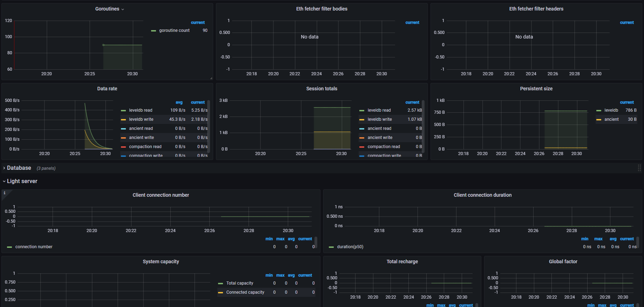Toggle leveldb write series in Data rate legend
This screenshot has height=307, width=644.
pos(141,119)
